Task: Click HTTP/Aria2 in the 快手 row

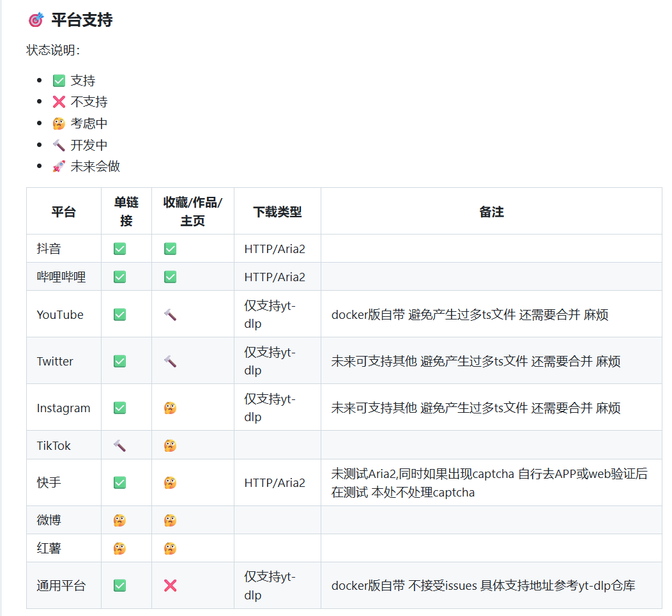Action: tap(275, 482)
